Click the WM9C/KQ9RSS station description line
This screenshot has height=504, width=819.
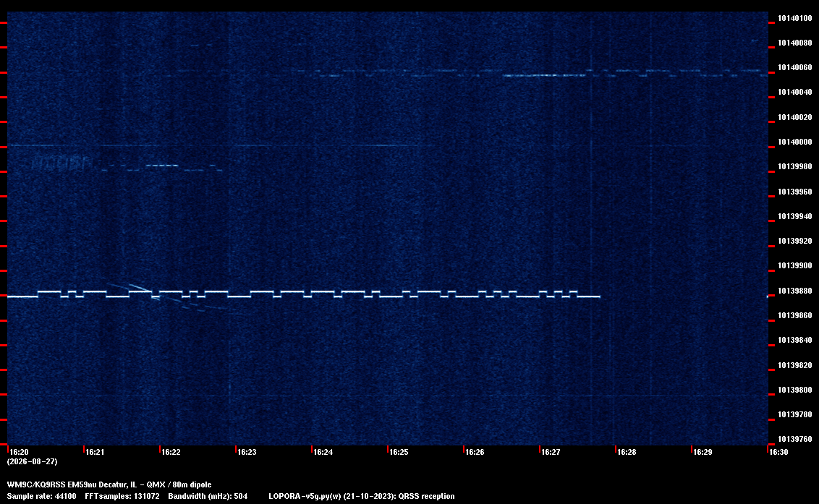tap(109, 484)
